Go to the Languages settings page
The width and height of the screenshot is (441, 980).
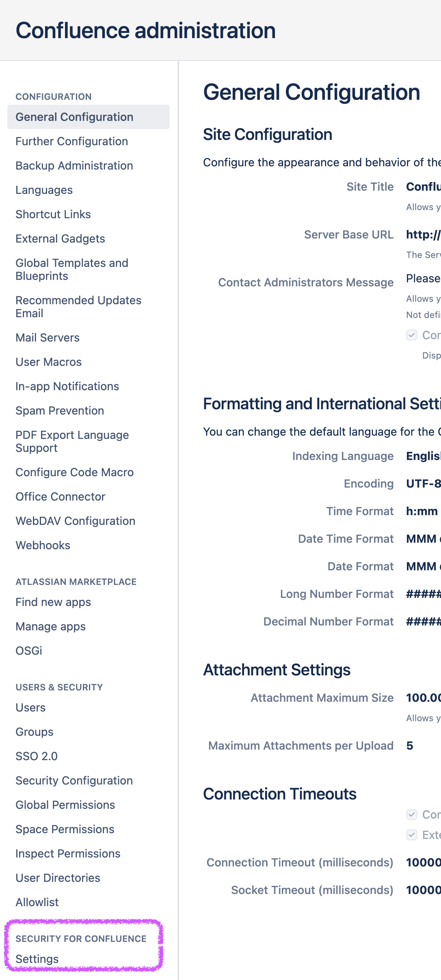pos(44,190)
